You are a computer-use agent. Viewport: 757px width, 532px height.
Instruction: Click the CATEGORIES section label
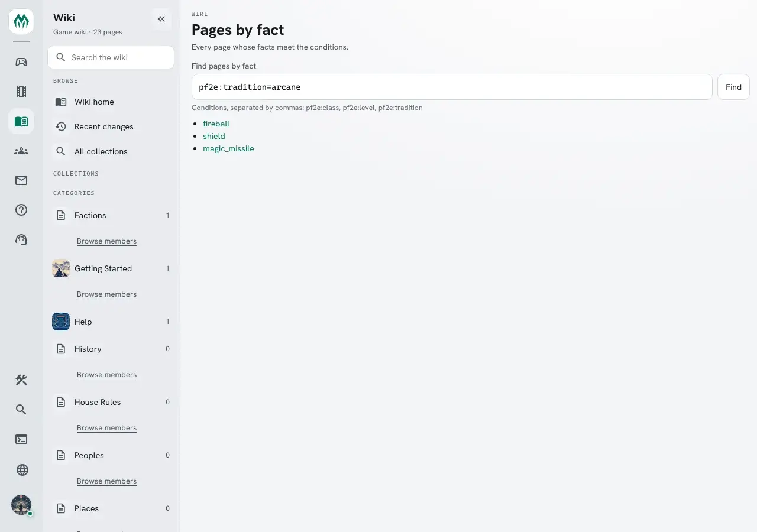74,193
